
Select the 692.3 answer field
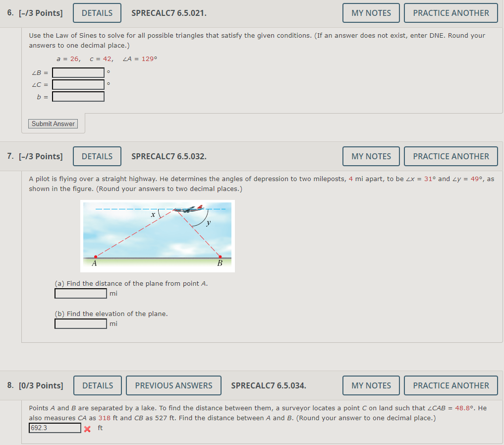55,428
